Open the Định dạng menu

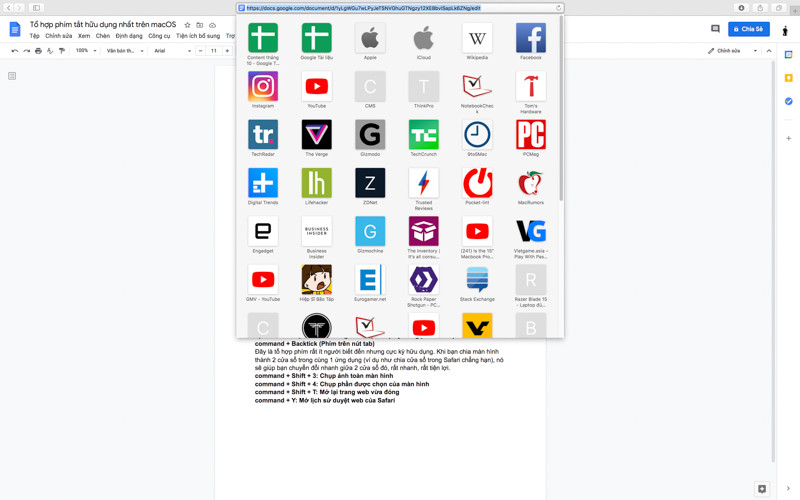(x=129, y=36)
